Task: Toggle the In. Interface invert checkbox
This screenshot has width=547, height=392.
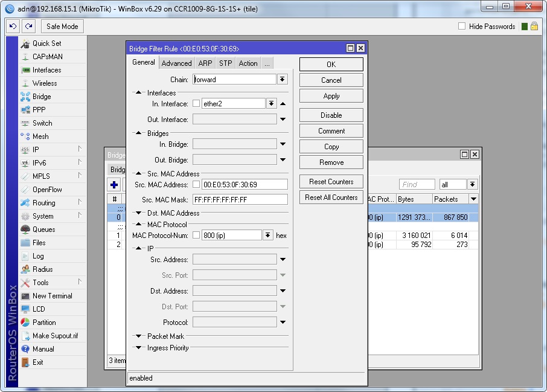Action: point(196,104)
